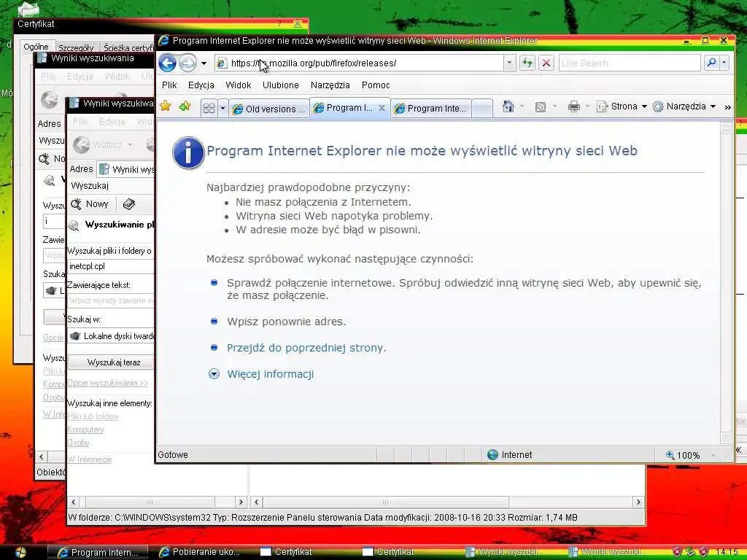Open the Narzędzia menu in menu bar

(x=330, y=85)
